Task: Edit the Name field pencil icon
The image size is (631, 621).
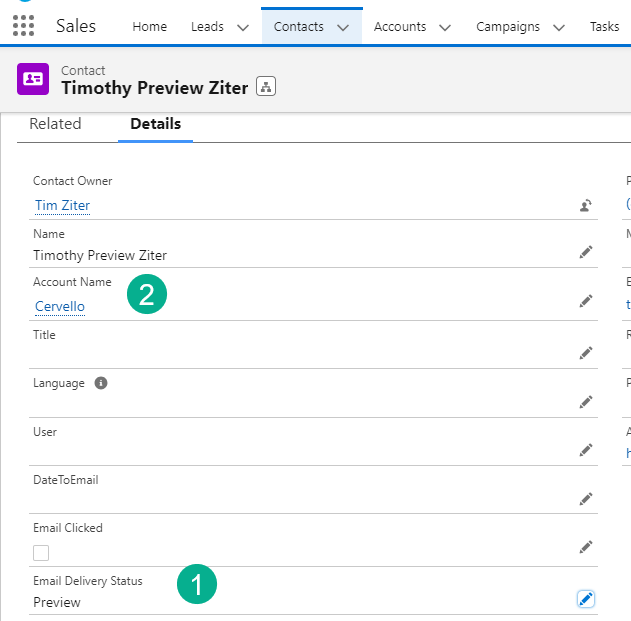Action: (586, 252)
